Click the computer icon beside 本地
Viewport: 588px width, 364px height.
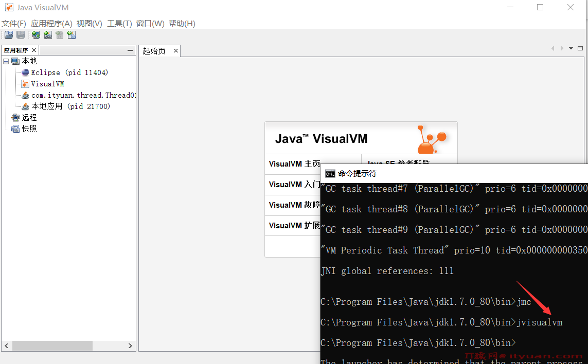pyautogui.click(x=15, y=61)
